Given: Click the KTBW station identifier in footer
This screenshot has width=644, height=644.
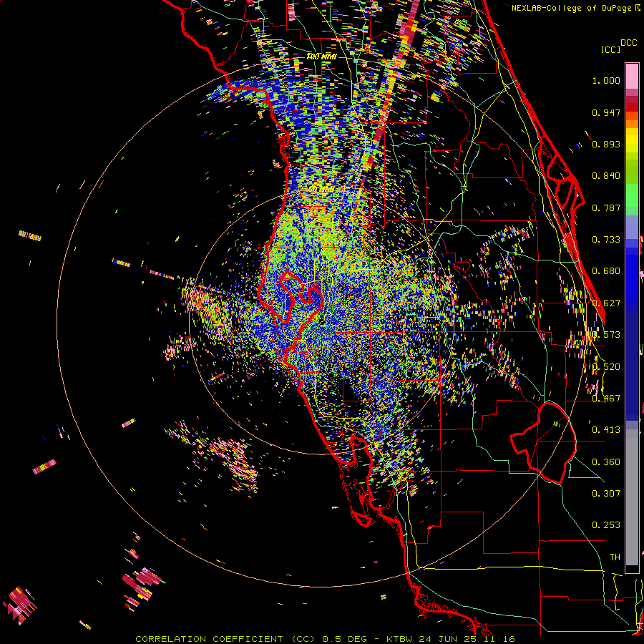Looking at the screenshot, I should click(400, 639).
